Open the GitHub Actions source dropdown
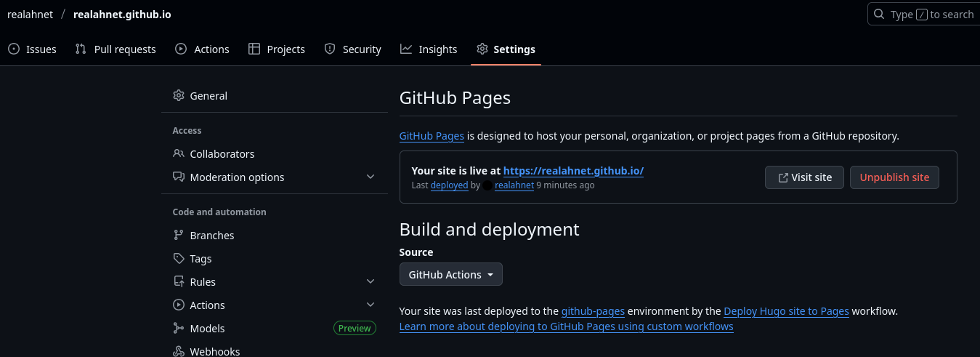Viewport: 980px width, 357px height. [450, 275]
